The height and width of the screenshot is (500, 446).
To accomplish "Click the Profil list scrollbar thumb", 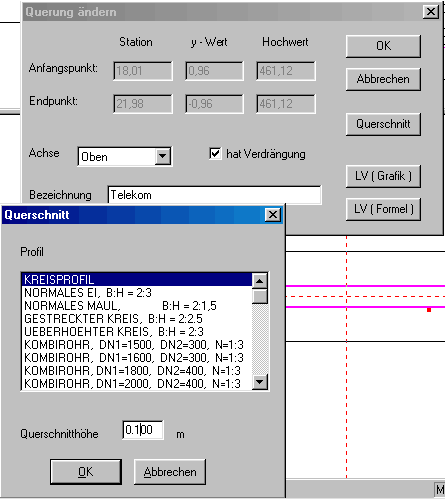I will click(x=260, y=296).
